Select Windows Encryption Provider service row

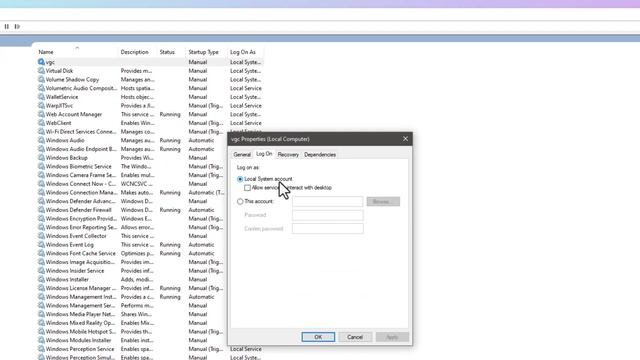[x=132, y=218]
